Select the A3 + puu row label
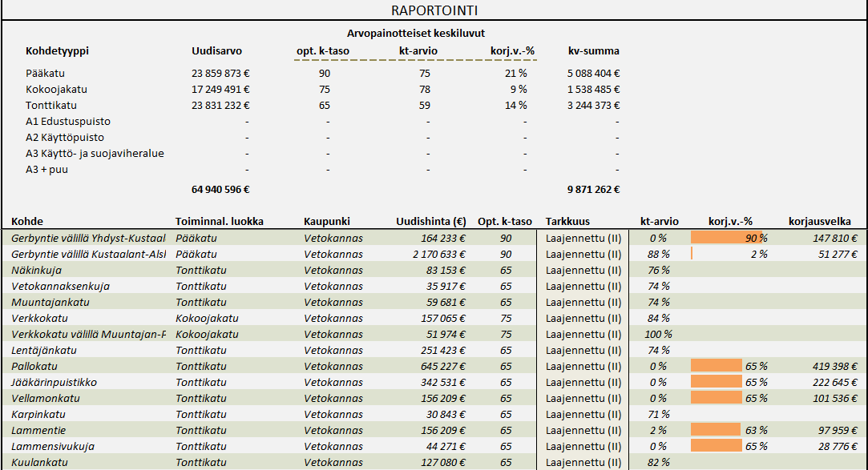The image size is (868, 470). coord(46,169)
